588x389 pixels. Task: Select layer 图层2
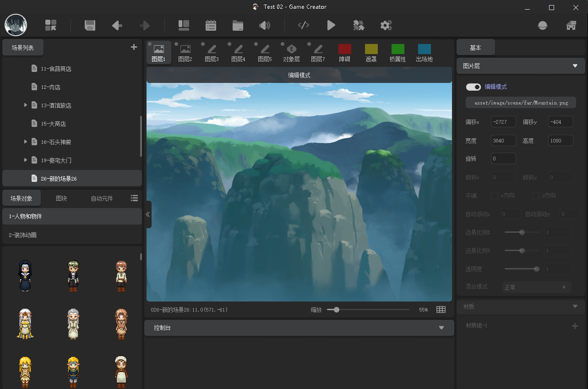[185, 53]
